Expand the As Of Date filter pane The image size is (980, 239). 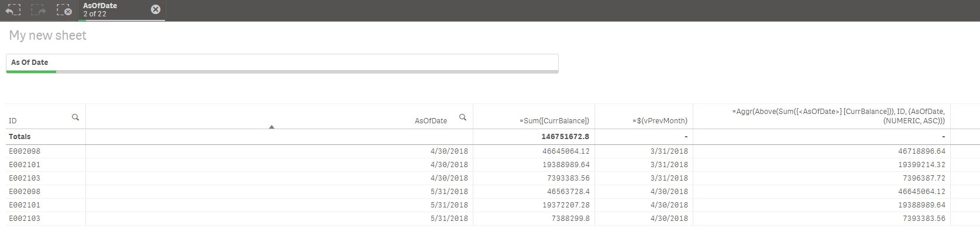coord(282,63)
